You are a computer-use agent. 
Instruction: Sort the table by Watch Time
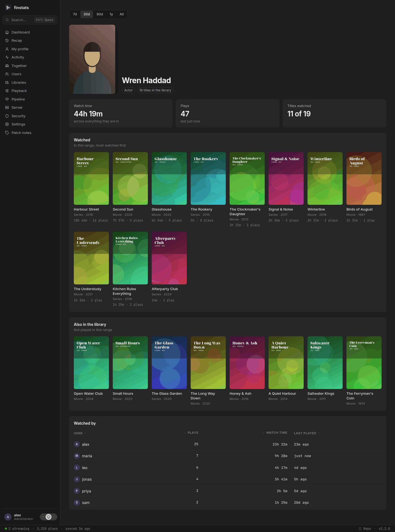(x=275, y=433)
